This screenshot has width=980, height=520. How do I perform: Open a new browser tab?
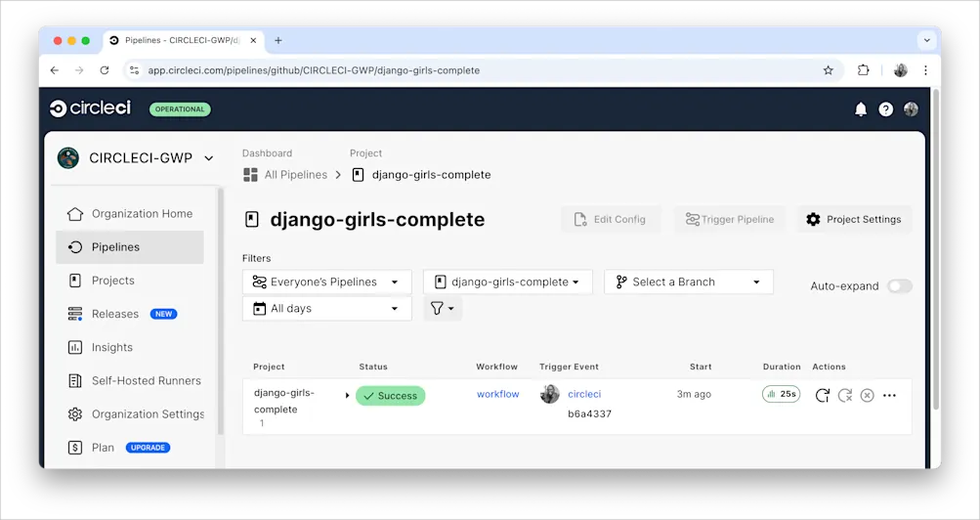pos(278,41)
